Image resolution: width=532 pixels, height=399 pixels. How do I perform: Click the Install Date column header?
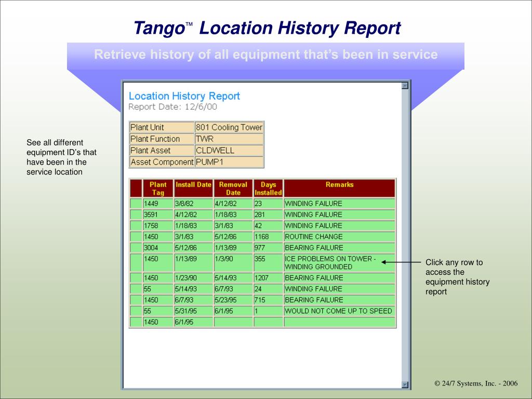point(193,188)
